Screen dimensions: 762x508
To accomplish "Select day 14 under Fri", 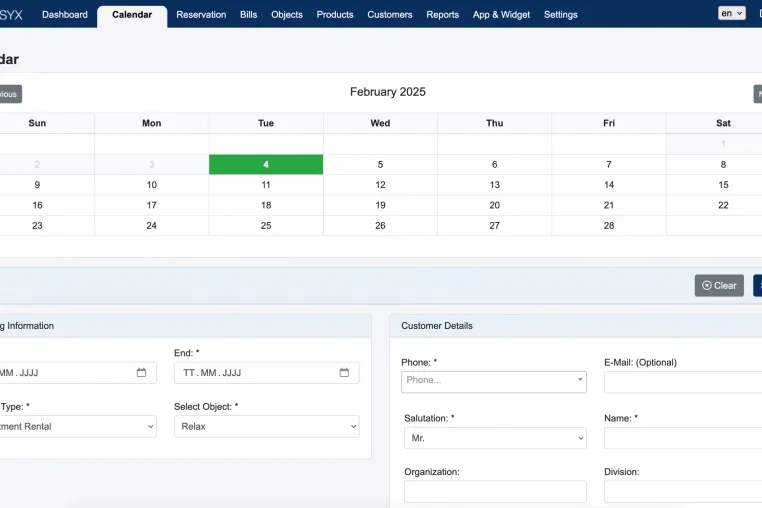I will (609, 185).
